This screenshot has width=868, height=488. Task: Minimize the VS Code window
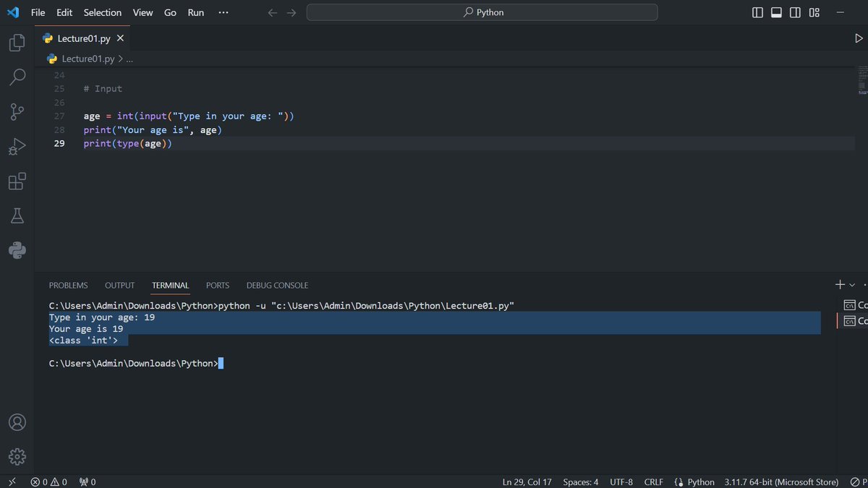[841, 12]
